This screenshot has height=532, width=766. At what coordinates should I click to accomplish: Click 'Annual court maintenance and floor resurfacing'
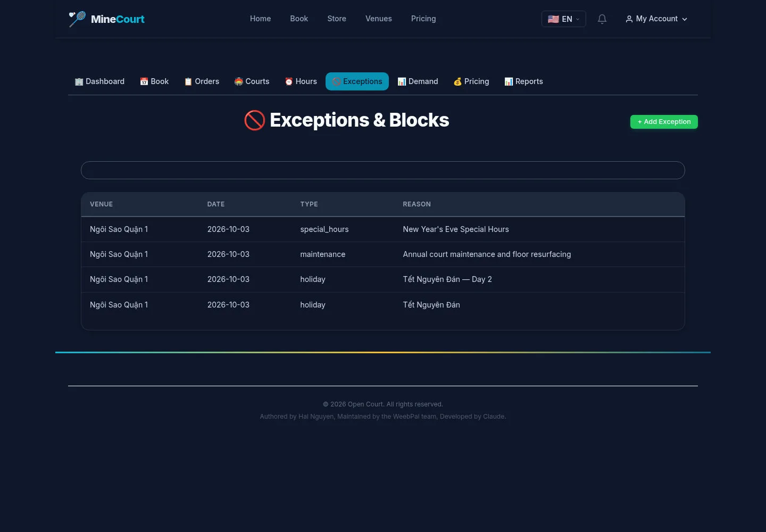click(487, 254)
